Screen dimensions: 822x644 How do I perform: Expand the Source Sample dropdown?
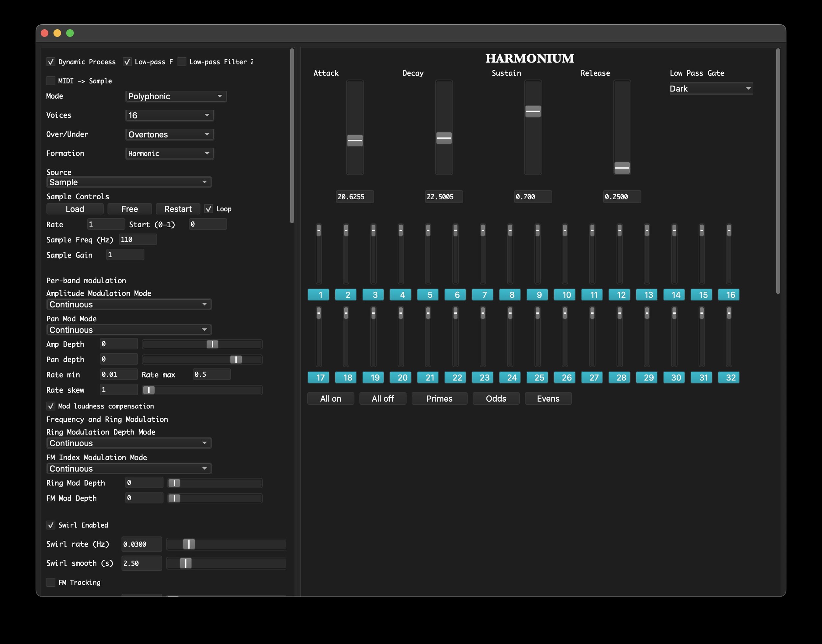coord(129,182)
